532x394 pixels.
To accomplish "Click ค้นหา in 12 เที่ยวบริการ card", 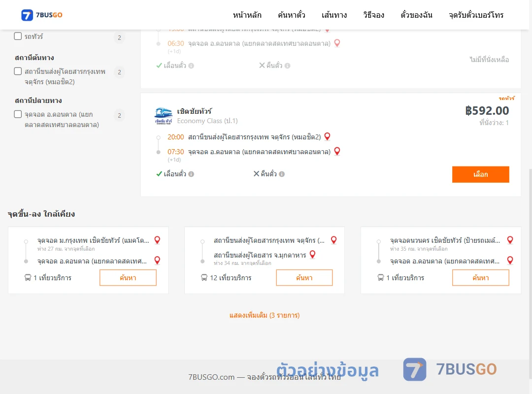I will (304, 278).
